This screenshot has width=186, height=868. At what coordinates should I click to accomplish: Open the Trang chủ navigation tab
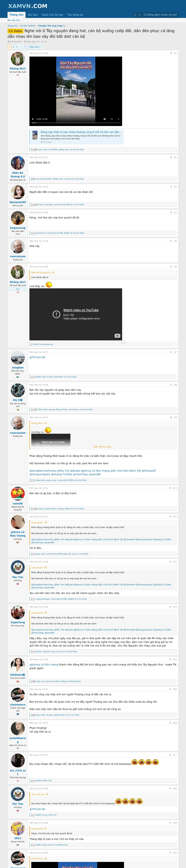[17, 15]
